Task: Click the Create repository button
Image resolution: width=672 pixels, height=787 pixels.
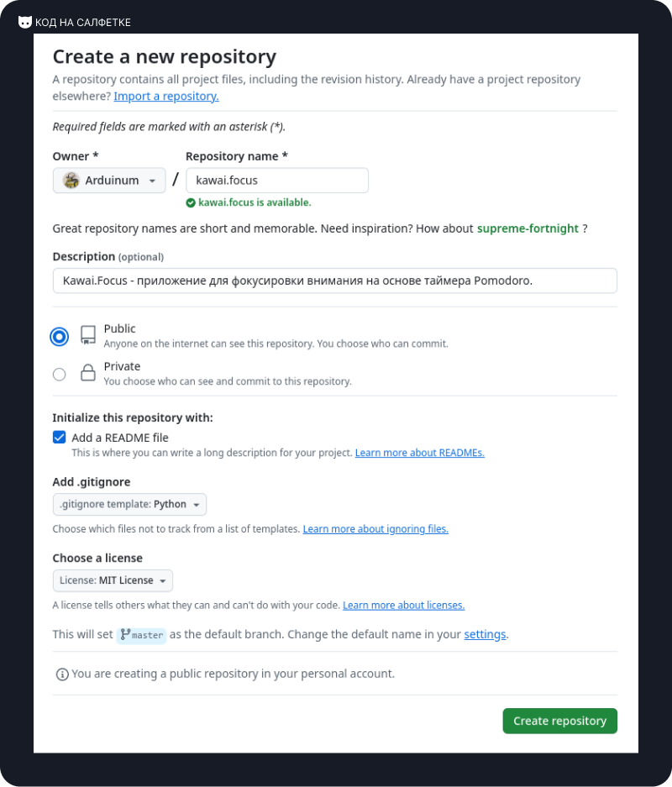Action: [x=560, y=721]
